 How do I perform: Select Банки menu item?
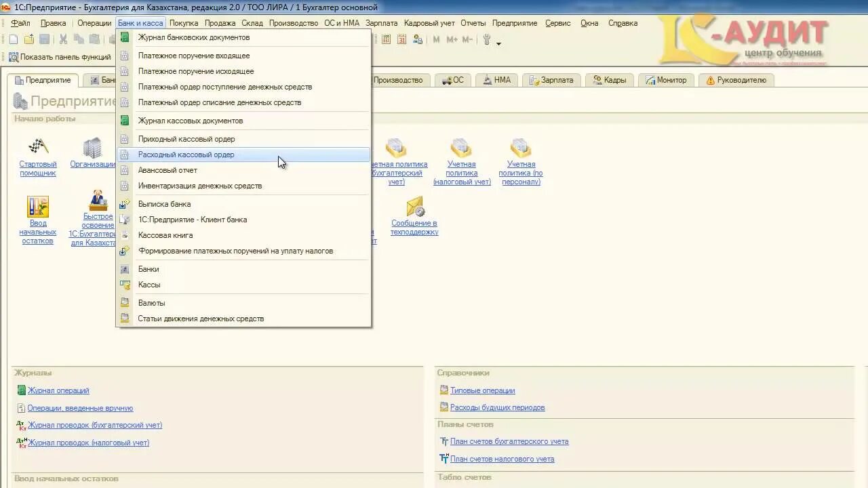pos(243,269)
